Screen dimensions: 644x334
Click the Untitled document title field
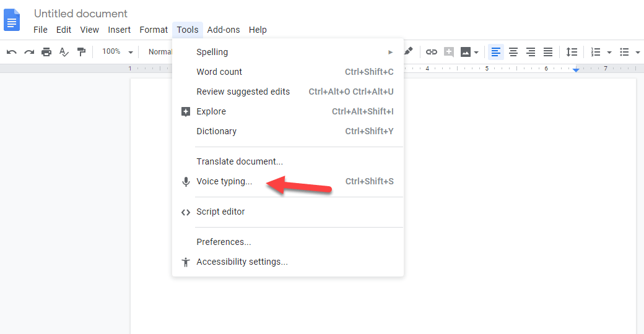(x=80, y=14)
